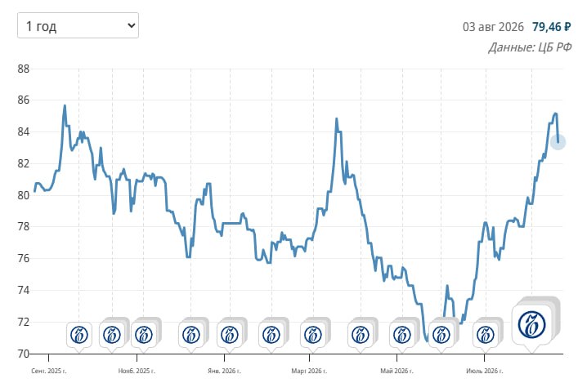Click the "03 авг 2026" date text
Screen dimensions: 578x392
click(x=493, y=27)
